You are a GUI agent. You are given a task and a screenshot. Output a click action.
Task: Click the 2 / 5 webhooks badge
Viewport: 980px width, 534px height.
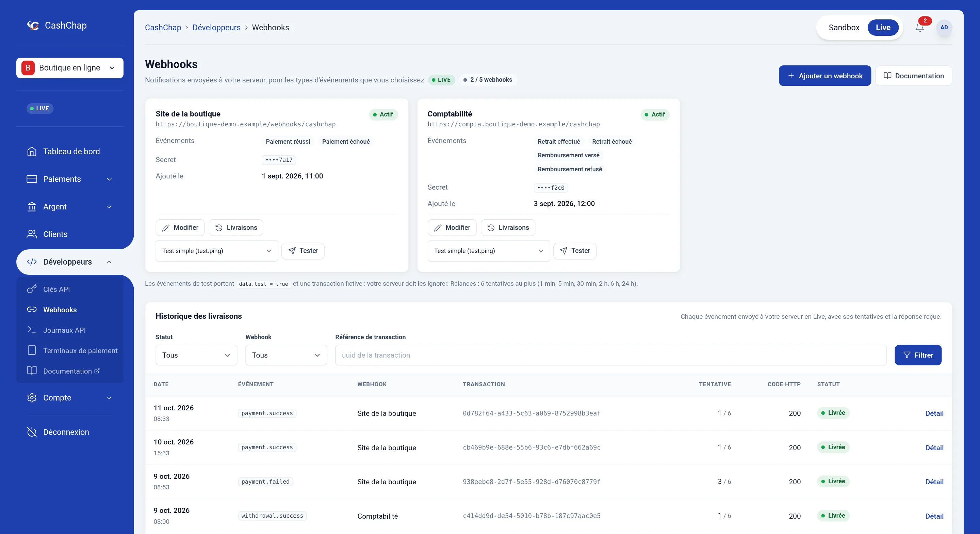pos(487,80)
